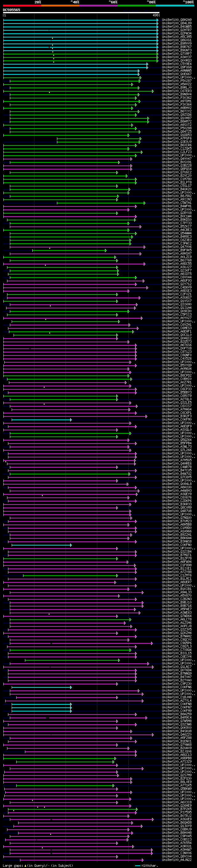Select hit label UniRef100_Q8GXG1
This screenshot has height=868, width=197.
click(177, 40)
